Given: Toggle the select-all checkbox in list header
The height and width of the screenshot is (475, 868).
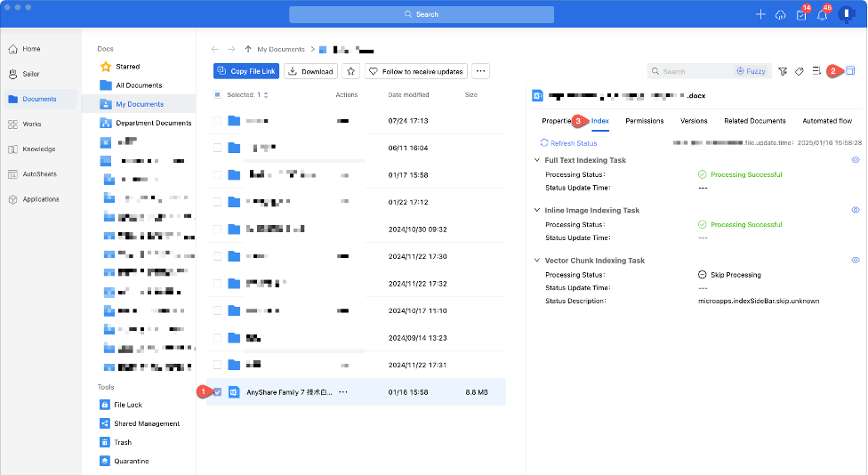Looking at the screenshot, I should (x=218, y=94).
